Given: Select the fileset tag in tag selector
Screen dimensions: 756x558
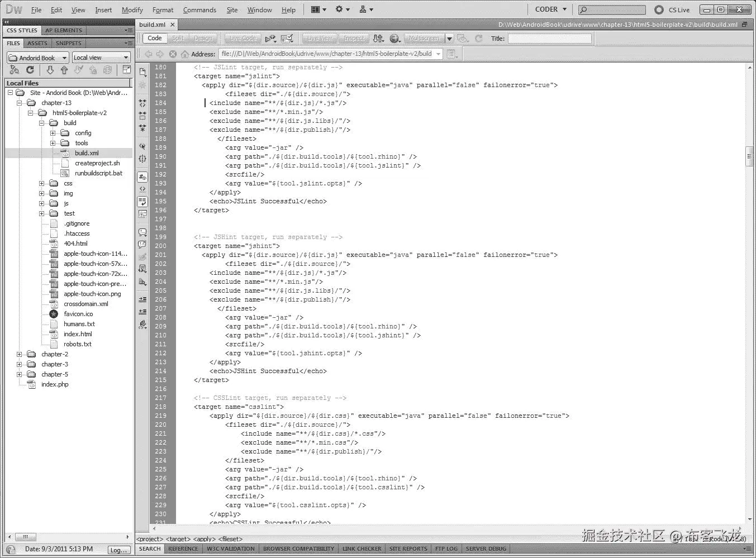Looking at the screenshot, I should coord(231,539).
